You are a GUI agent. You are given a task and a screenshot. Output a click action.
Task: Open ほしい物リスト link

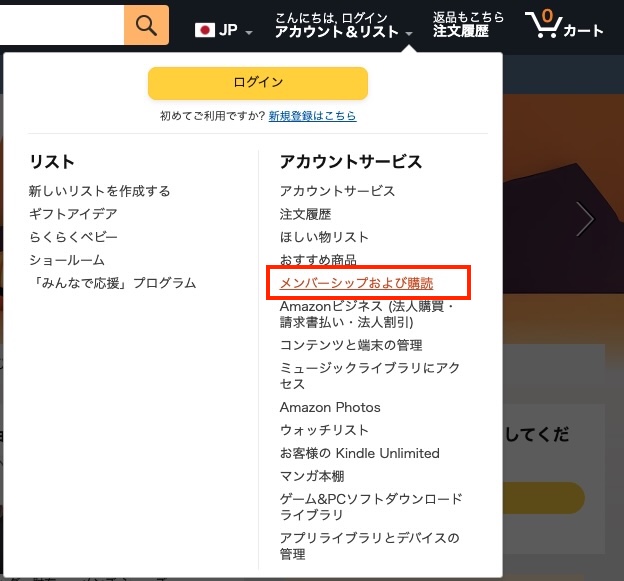click(x=324, y=237)
